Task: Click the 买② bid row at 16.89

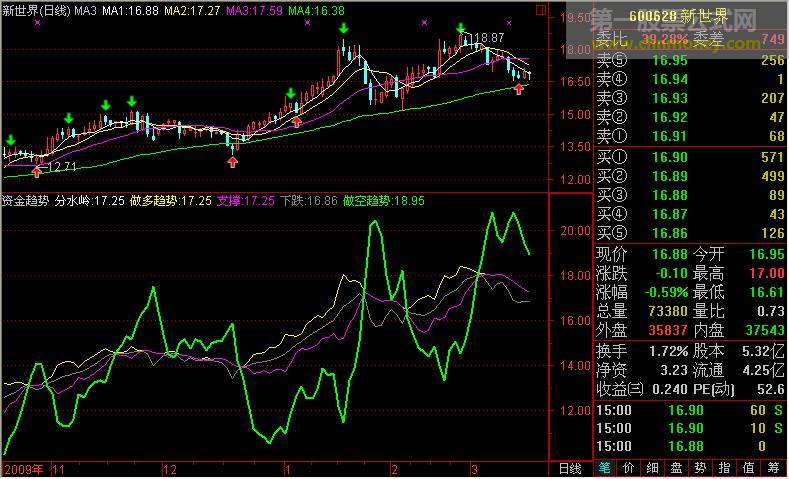Action: pyautogui.click(x=690, y=176)
